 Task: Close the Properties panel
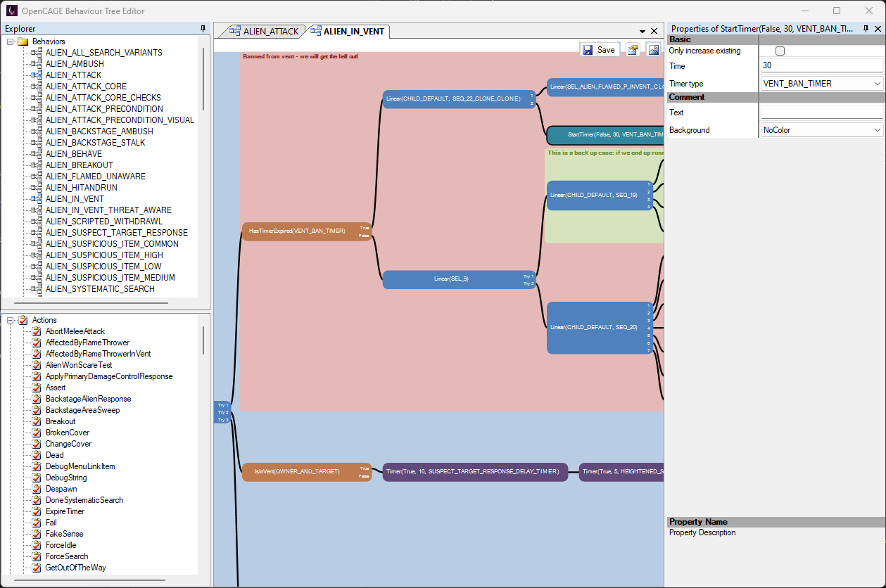878,29
